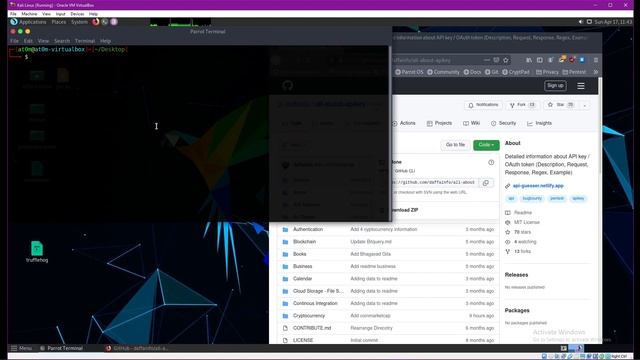Open the CryptPad bookmark
The width and height of the screenshot is (640, 360).
tap(516, 72)
